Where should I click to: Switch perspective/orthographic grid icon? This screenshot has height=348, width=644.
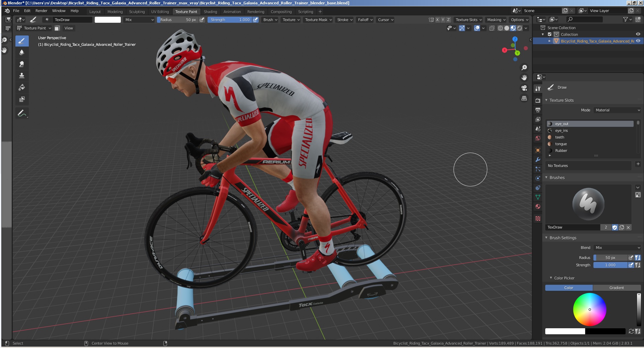click(524, 98)
